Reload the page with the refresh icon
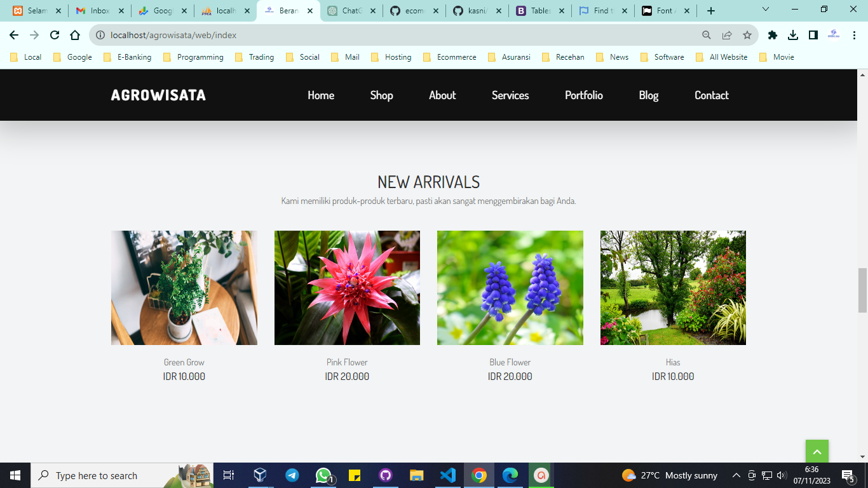The width and height of the screenshot is (868, 488). point(55,35)
